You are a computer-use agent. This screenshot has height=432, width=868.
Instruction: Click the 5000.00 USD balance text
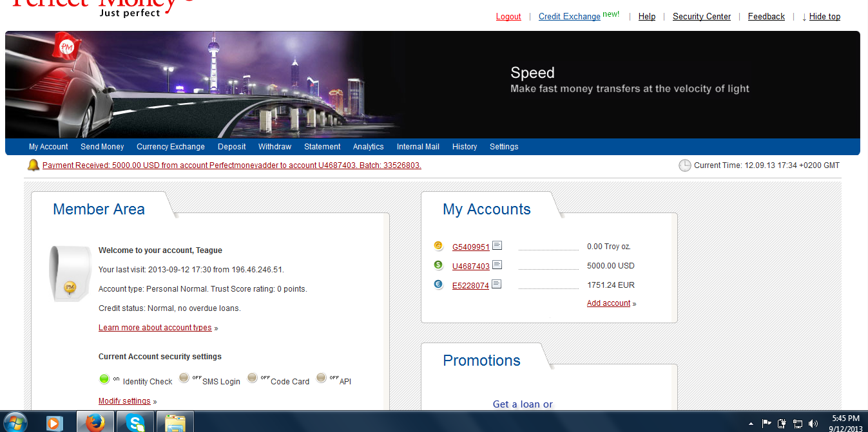click(611, 266)
